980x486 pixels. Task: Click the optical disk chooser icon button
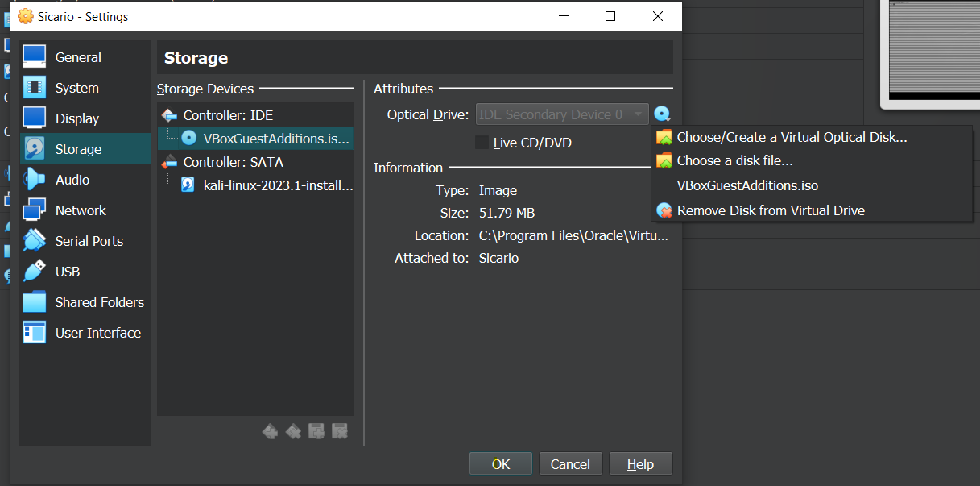pos(663,114)
